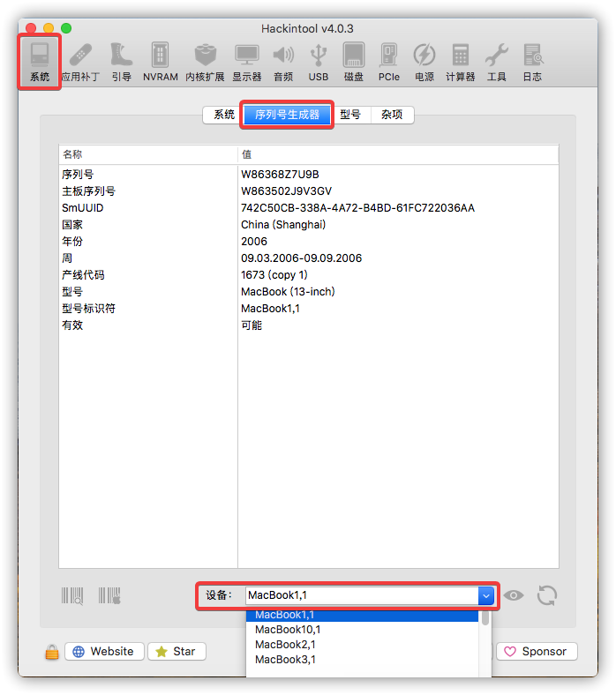Select the 型号标识符 row name
This screenshot has width=616, height=695.
click(88, 309)
